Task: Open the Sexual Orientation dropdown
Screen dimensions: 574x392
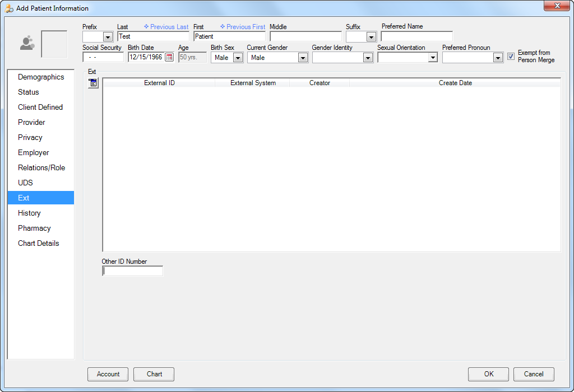Action: tap(433, 58)
